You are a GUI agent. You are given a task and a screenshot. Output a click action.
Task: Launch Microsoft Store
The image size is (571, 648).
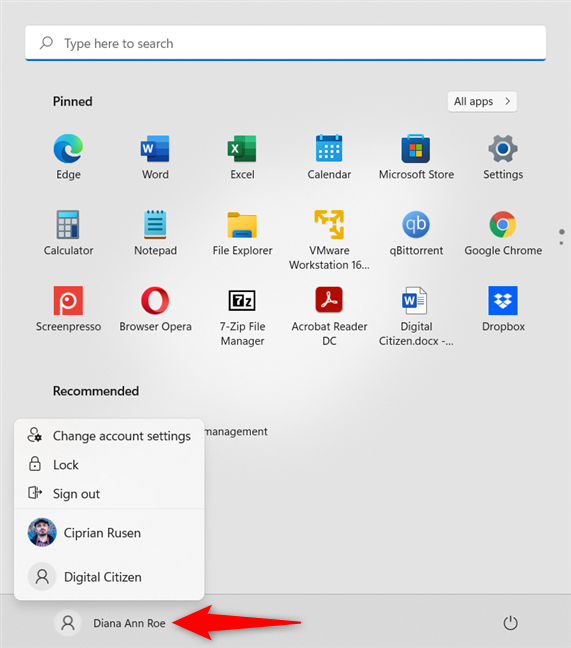416,157
